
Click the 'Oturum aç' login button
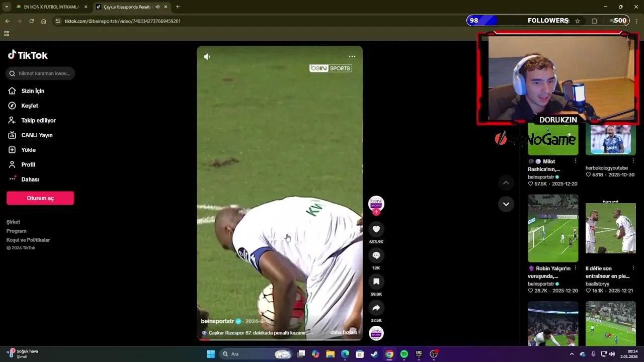click(x=40, y=198)
